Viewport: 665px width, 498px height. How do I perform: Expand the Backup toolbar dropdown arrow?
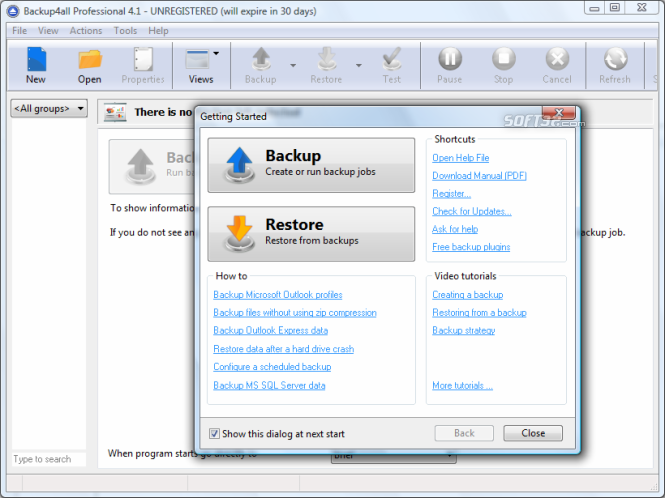[293, 66]
